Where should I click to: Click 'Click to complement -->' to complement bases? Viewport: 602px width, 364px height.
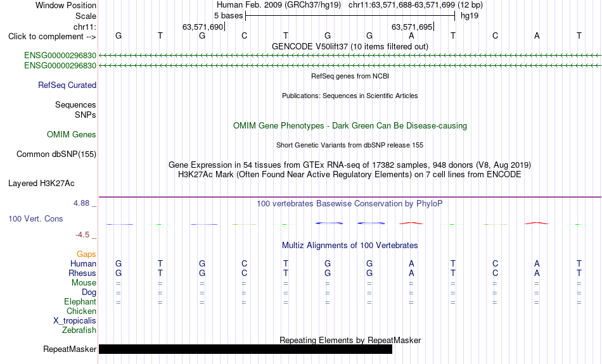coord(52,37)
